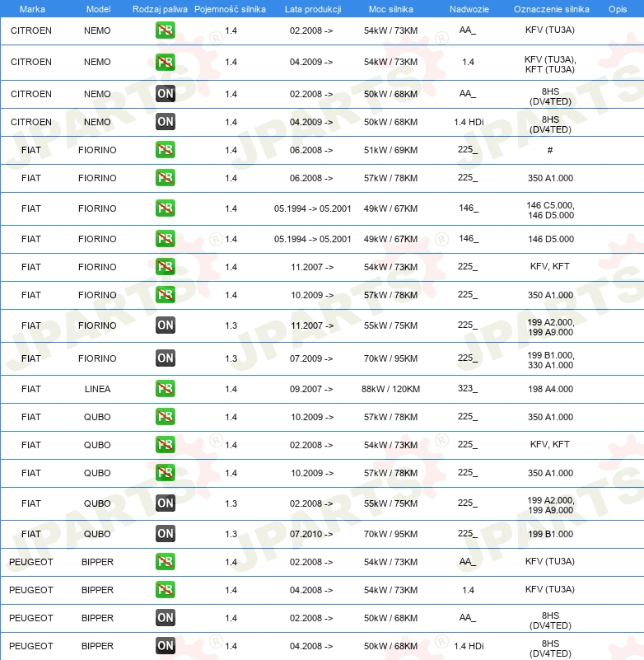Select the 09.2007 -> production date
Screen dimensions: 644x660
(311, 389)
